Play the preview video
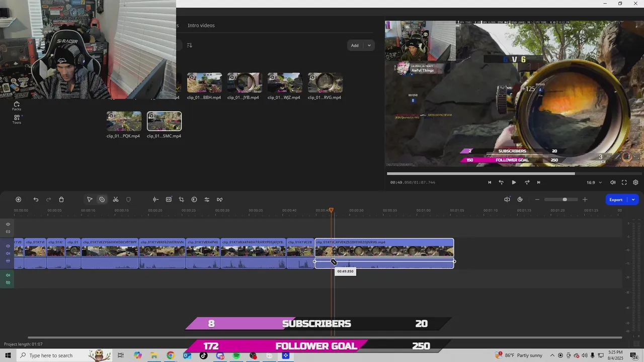The height and width of the screenshot is (362, 644). coord(514,183)
